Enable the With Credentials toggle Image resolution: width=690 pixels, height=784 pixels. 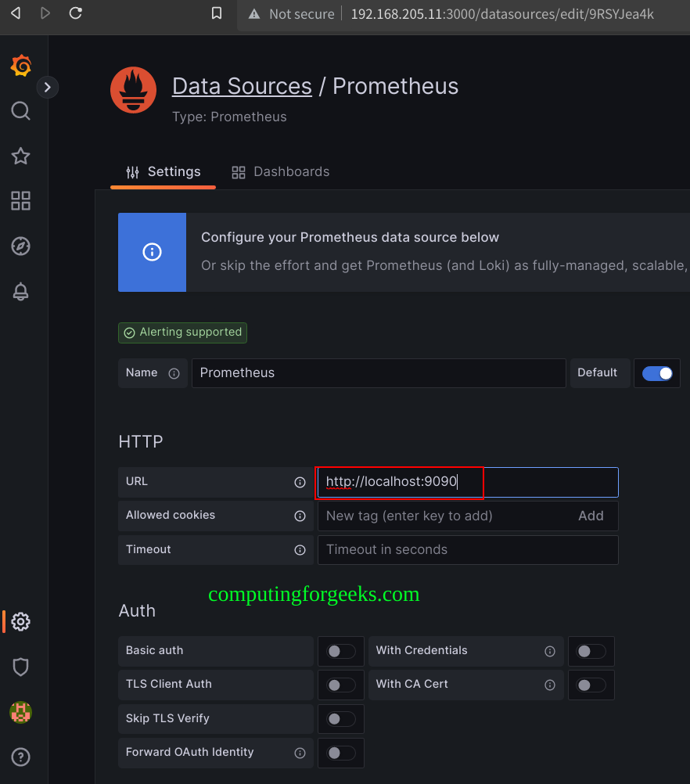point(591,651)
